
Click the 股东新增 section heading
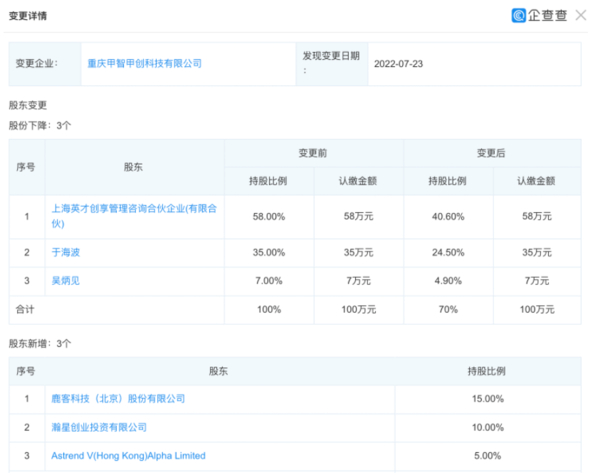click(x=39, y=343)
